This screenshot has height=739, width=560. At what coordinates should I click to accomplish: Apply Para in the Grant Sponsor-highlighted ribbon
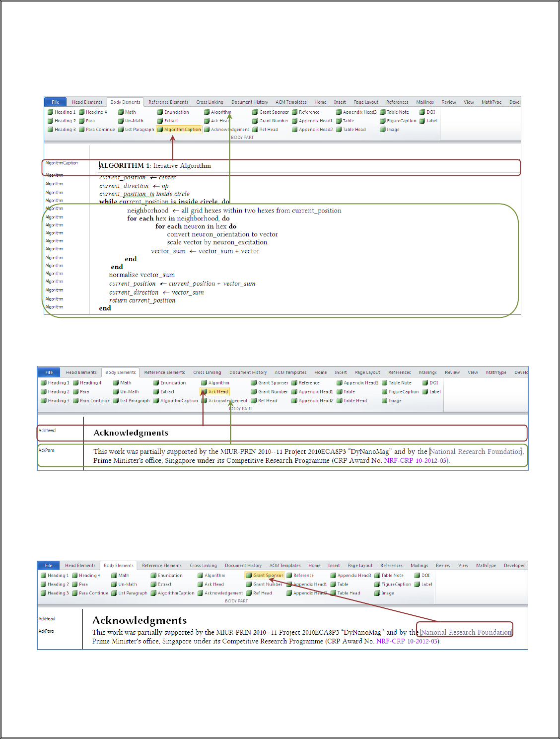click(x=80, y=585)
